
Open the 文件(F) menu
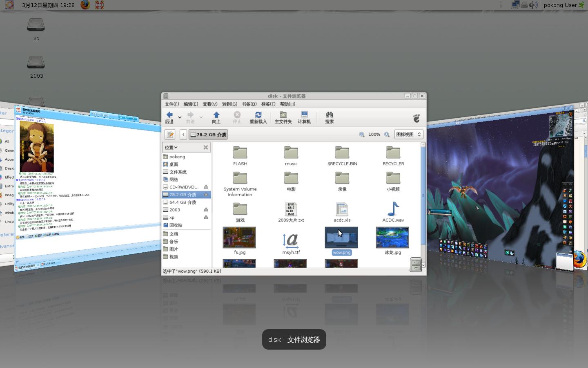[172, 104]
